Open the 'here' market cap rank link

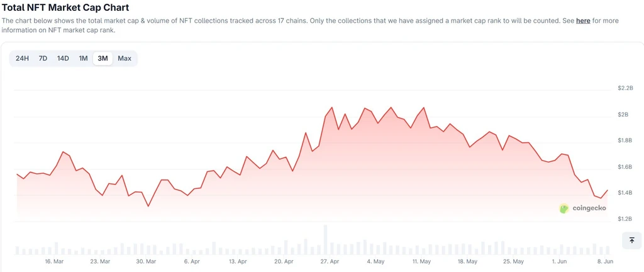583,21
